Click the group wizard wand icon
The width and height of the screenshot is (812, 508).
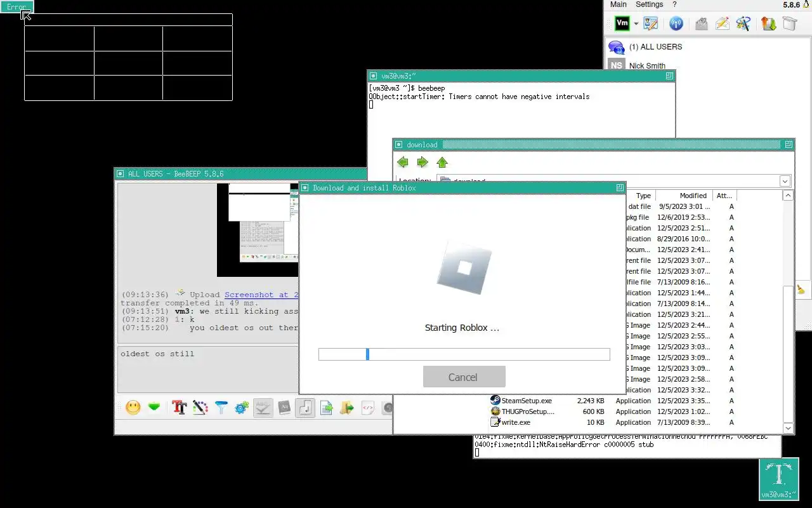coord(743,23)
